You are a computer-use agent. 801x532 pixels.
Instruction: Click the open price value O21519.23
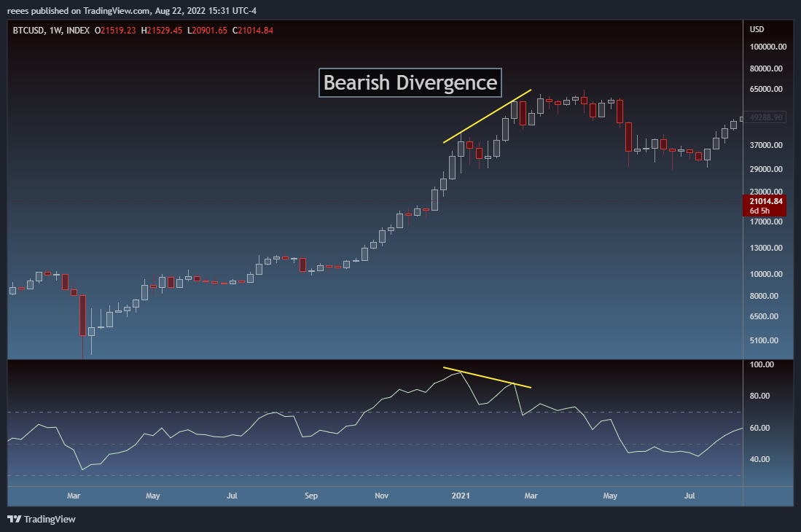click(115, 31)
